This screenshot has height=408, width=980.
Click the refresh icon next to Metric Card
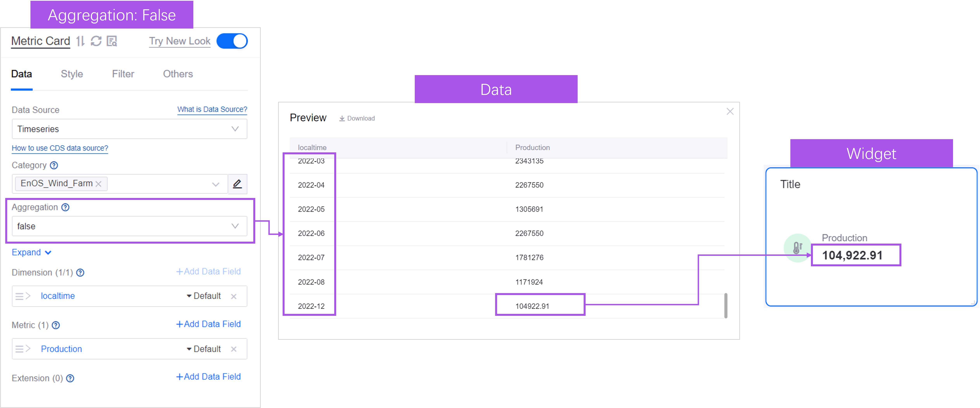pos(96,41)
